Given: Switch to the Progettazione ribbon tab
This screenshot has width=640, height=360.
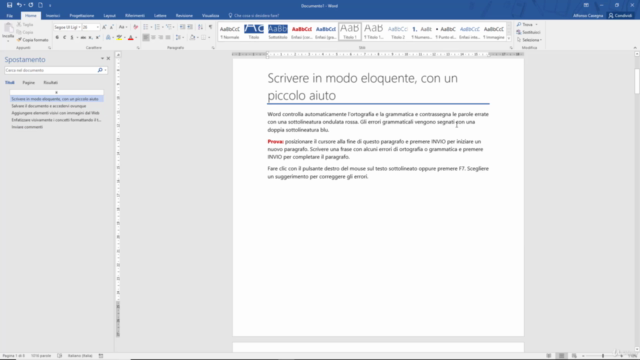Looking at the screenshot, I should (82, 16).
